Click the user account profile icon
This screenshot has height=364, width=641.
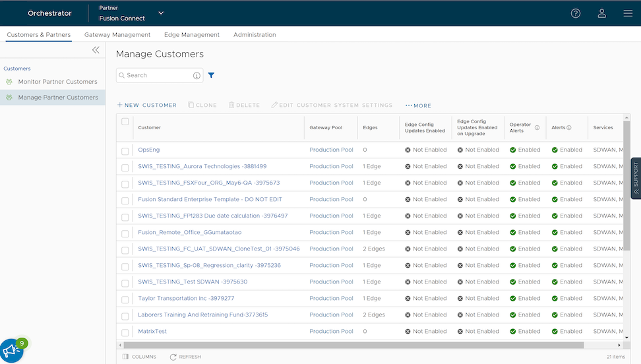(601, 13)
